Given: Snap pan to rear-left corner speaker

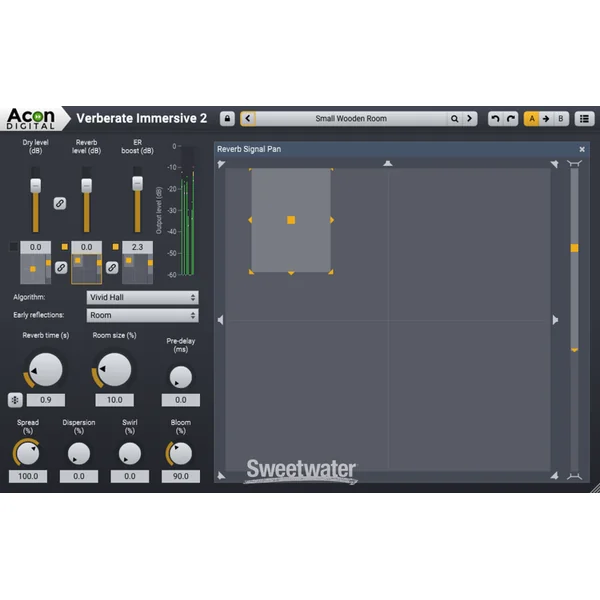Looking at the screenshot, I should point(221,476).
